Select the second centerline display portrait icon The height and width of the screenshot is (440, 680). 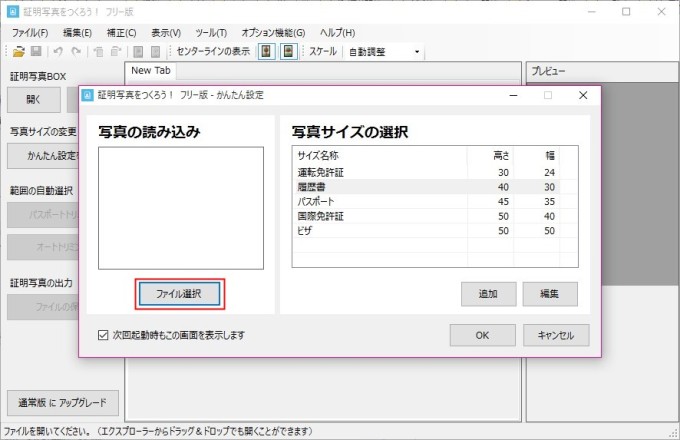[x=288, y=51]
